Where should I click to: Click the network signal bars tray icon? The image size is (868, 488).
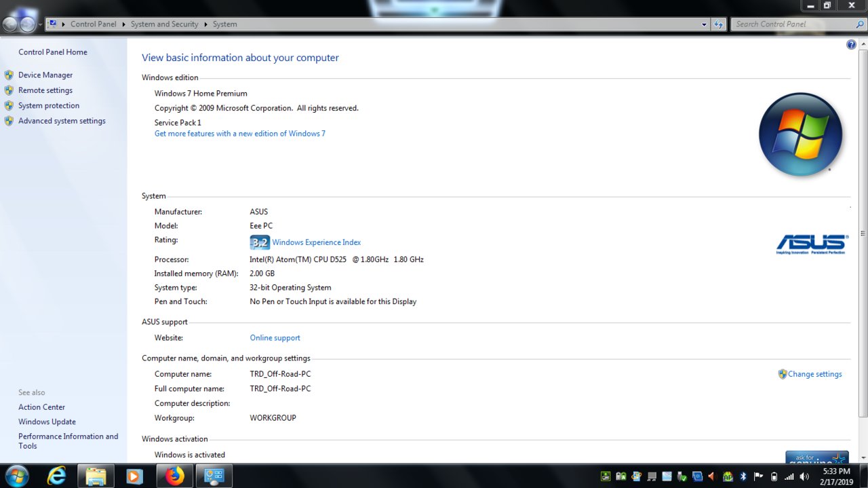789,476
